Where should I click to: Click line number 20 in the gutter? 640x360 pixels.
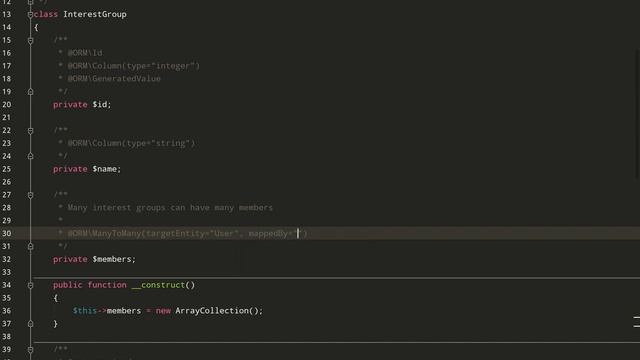pyautogui.click(x=7, y=104)
